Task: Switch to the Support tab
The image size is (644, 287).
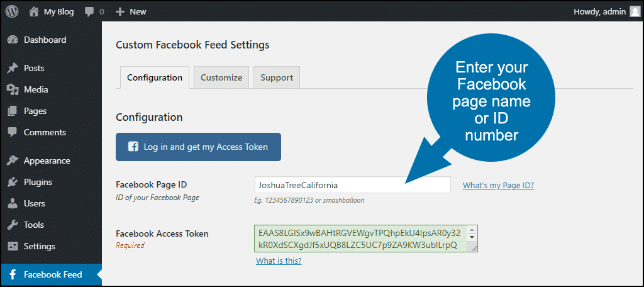Action: [x=277, y=77]
